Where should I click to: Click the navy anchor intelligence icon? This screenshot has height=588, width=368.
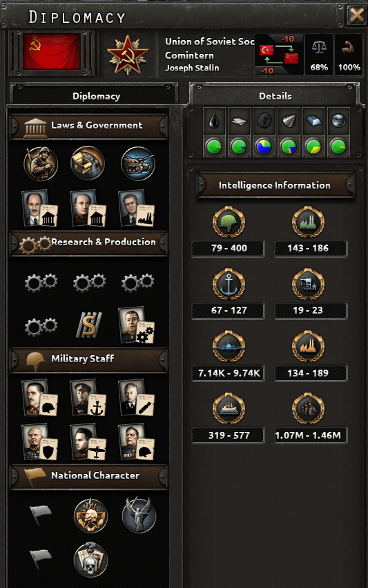(x=229, y=284)
